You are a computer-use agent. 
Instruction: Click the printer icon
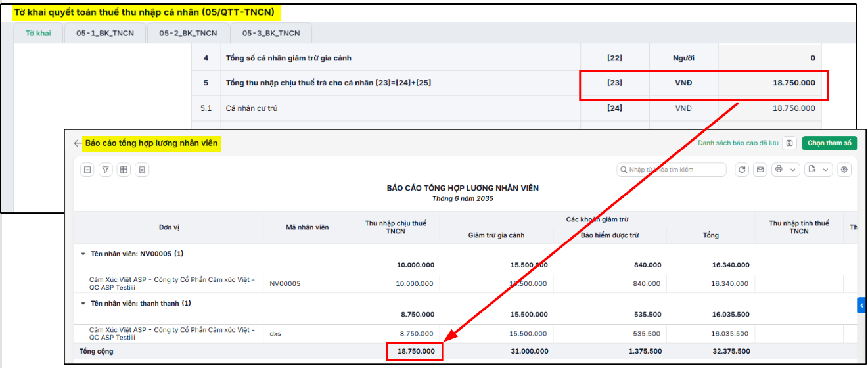(x=779, y=170)
